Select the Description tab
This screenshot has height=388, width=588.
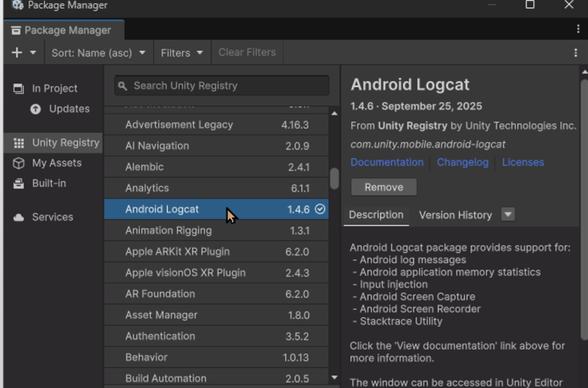(x=376, y=215)
